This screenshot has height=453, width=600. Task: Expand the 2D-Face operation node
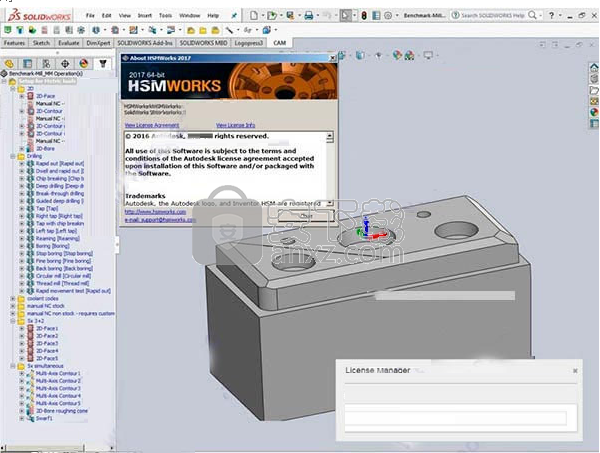[x=22, y=96]
